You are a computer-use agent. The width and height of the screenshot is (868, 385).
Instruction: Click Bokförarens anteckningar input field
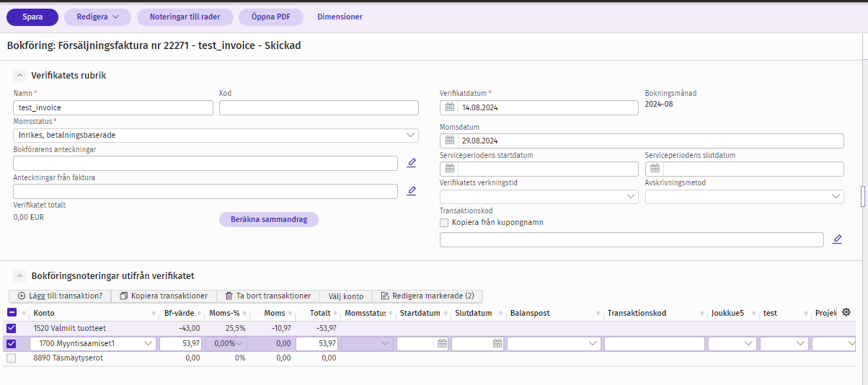(205, 163)
